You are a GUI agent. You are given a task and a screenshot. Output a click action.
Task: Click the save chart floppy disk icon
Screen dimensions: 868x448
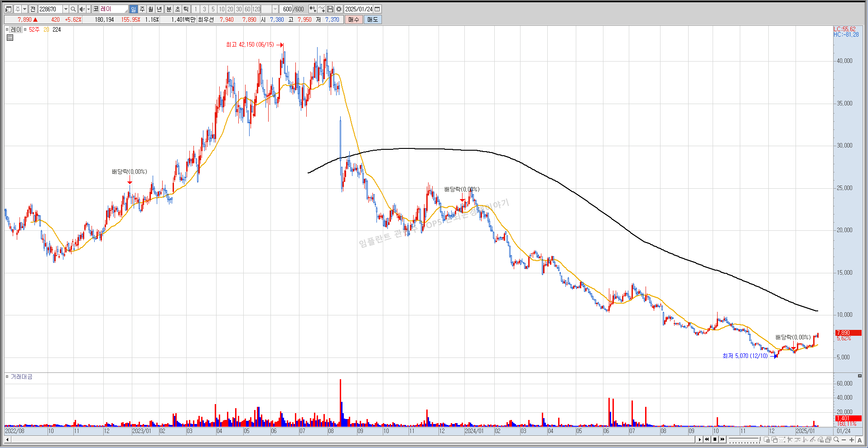pos(330,9)
